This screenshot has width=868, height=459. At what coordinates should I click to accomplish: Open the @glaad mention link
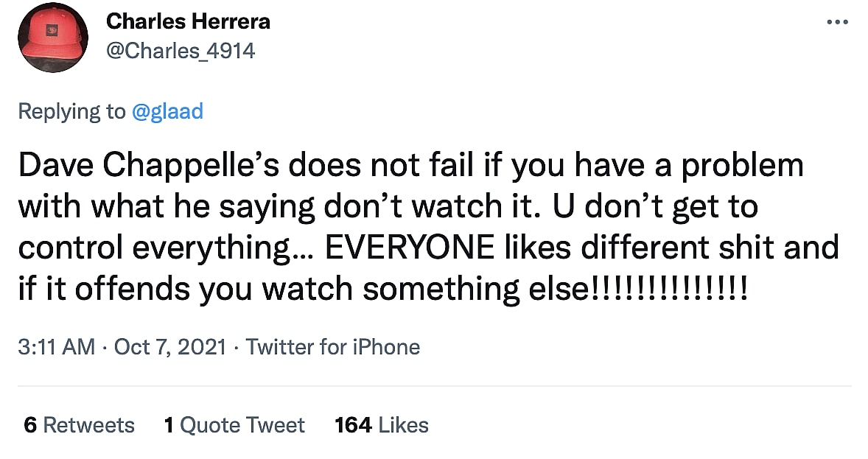click(x=167, y=111)
